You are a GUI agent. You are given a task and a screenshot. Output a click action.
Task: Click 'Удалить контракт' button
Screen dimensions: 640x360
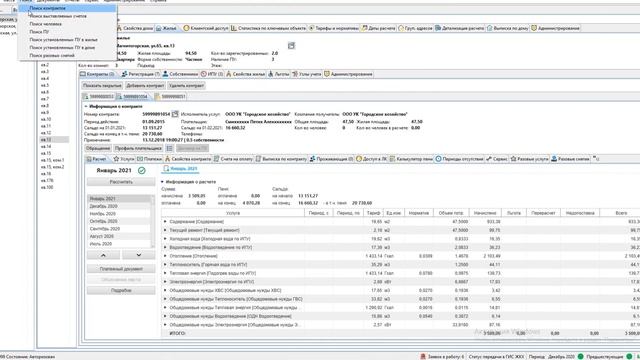click(x=186, y=86)
